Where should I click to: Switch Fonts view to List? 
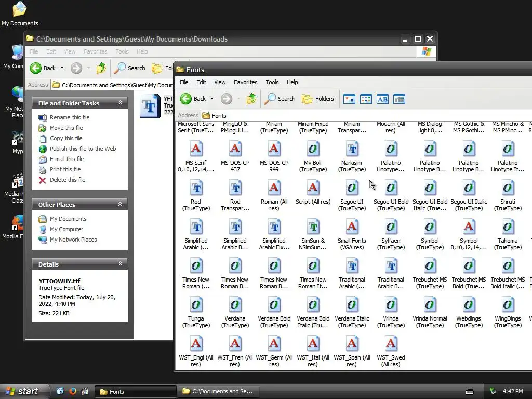pos(366,99)
